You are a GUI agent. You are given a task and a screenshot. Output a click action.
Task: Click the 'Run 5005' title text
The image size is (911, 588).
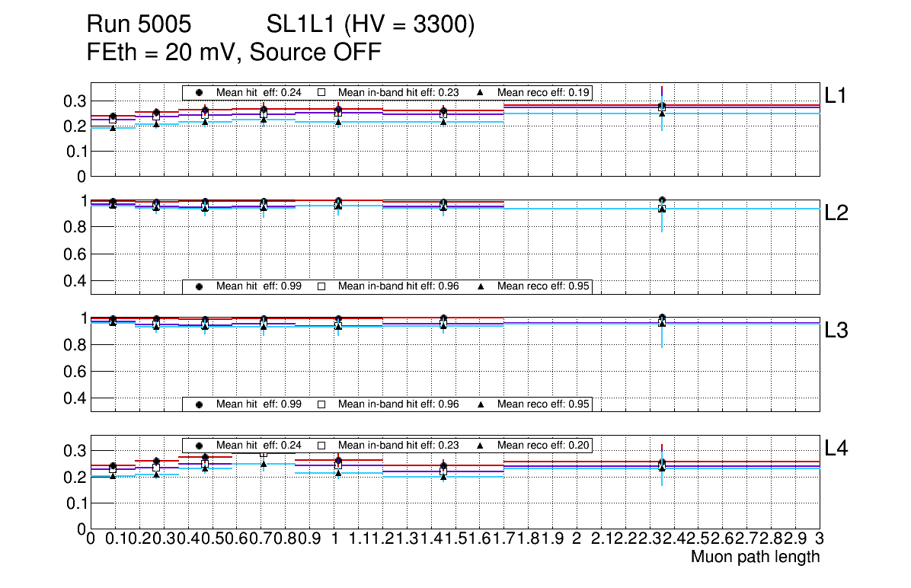(x=138, y=26)
